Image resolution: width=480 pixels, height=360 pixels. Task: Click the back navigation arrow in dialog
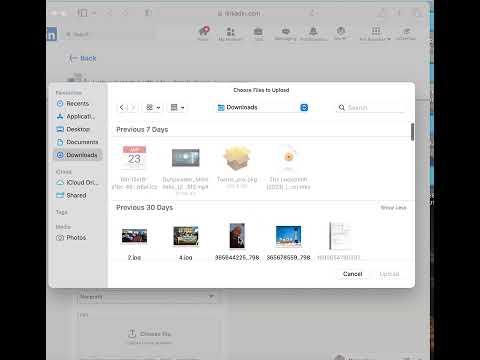pyautogui.click(x=122, y=108)
